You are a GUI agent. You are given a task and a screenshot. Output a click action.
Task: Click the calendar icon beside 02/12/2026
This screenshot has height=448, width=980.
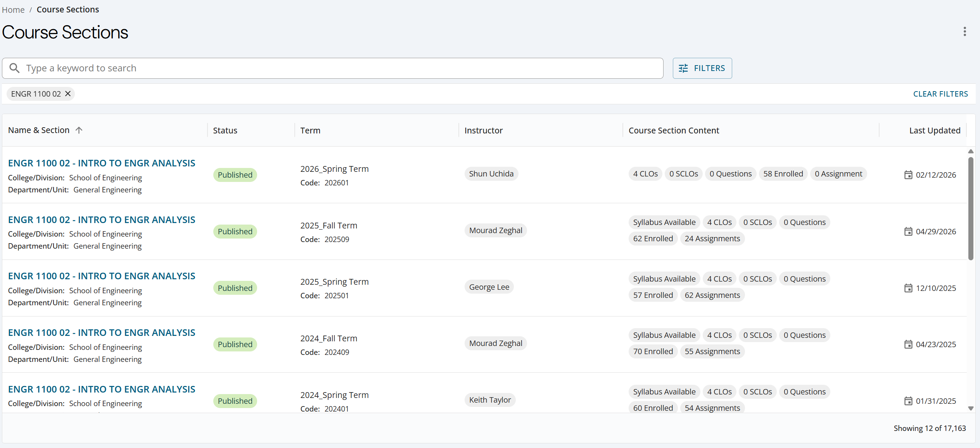908,175
